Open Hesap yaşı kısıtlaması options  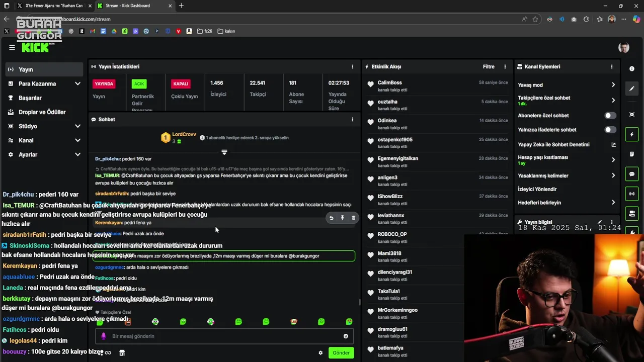coord(567,160)
